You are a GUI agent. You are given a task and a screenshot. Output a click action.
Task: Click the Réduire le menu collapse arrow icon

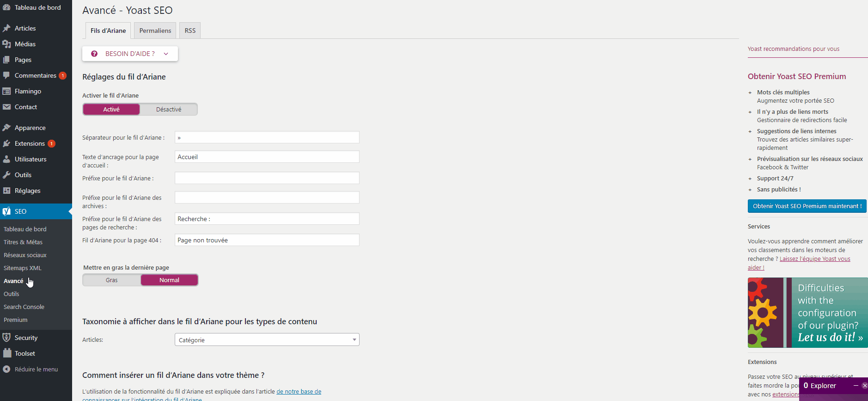coord(6,369)
